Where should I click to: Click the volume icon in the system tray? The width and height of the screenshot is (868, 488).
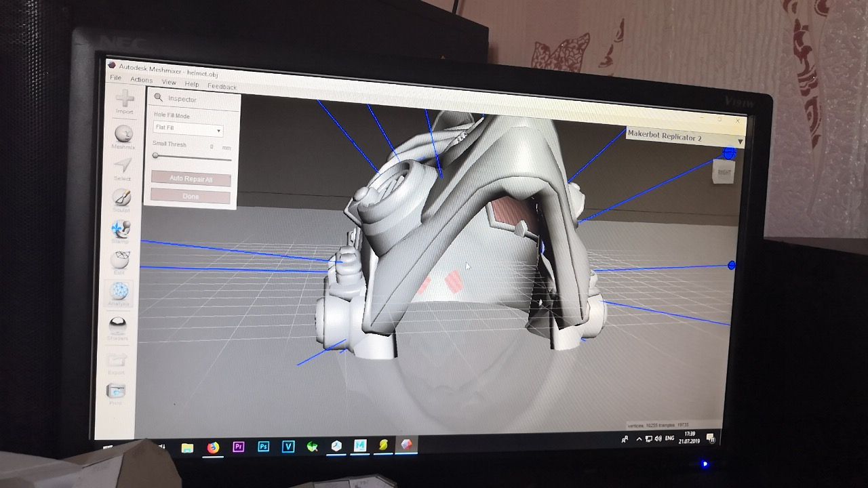(658, 439)
